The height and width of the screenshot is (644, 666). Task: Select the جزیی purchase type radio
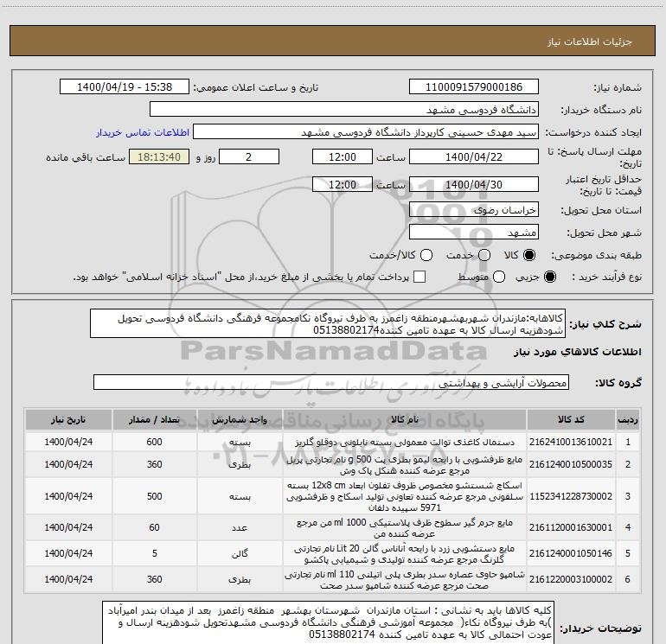point(549,277)
